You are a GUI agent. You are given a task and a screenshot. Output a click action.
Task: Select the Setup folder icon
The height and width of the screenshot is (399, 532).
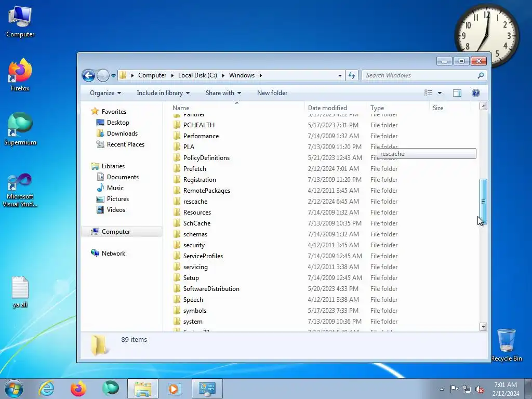pos(177,278)
